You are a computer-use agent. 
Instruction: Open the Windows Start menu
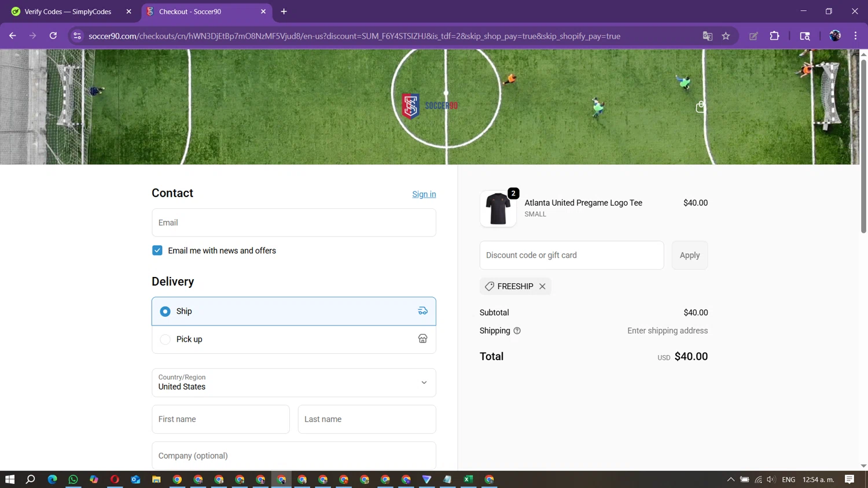(10, 479)
